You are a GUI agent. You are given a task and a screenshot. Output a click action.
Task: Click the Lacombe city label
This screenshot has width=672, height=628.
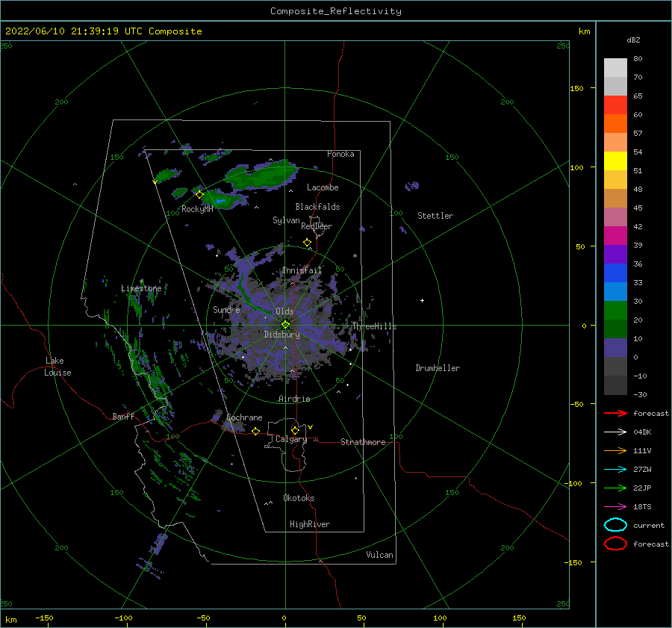tap(323, 187)
